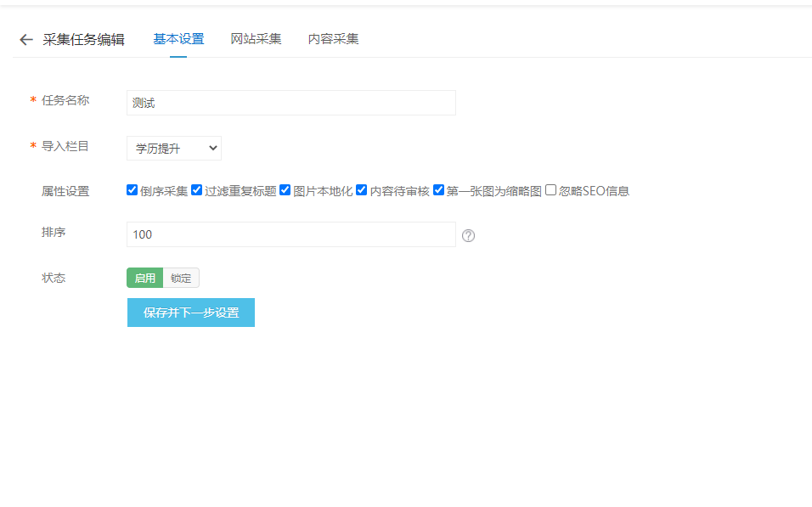Click the 采集任务编辑 heading link
The width and height of the screenshot is (812, 507).
pyautogui.click(x=83, y=39)
